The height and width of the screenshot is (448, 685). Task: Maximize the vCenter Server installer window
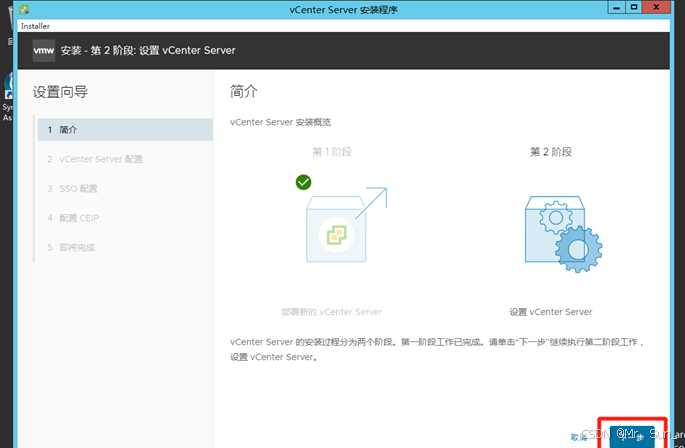[634, 7]
